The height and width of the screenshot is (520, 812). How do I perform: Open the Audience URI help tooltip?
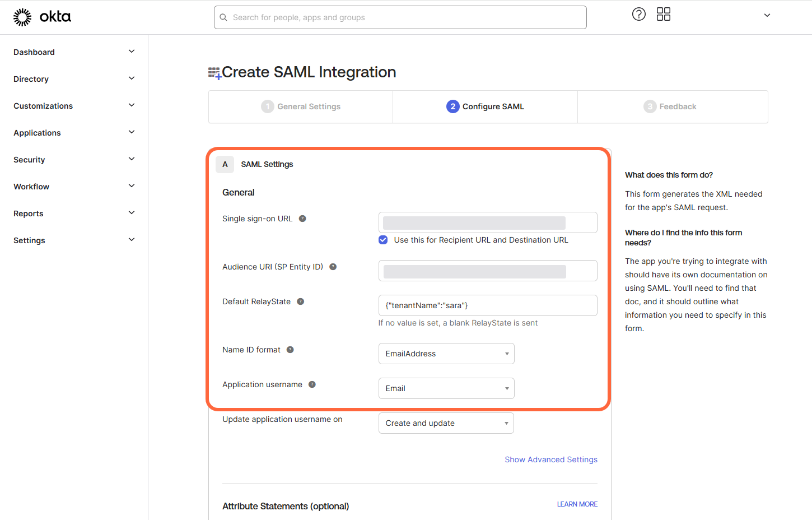[x=333, y=267]
